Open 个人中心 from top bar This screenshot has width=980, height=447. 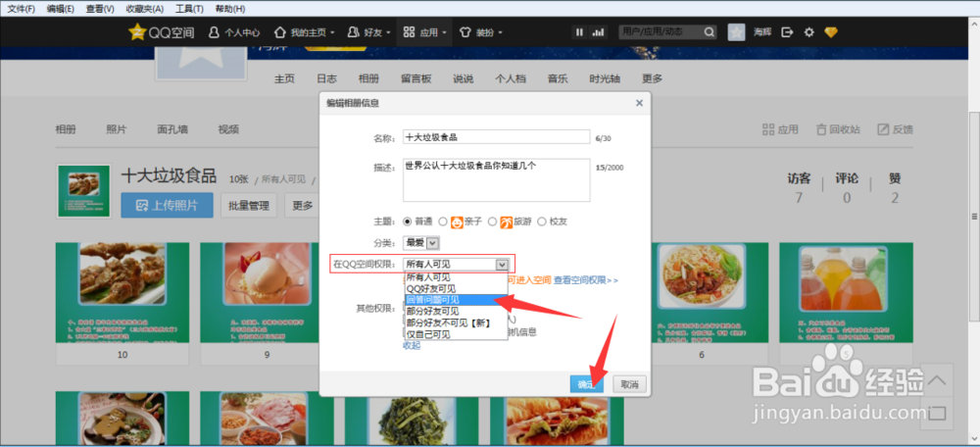(234, 32)
